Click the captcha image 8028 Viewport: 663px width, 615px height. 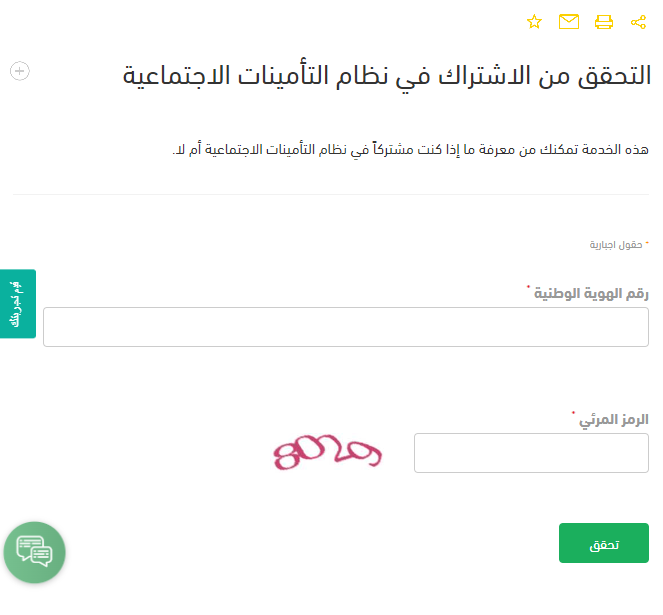pos(327,453)
